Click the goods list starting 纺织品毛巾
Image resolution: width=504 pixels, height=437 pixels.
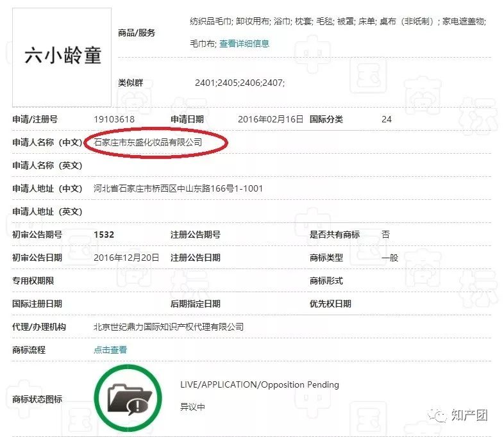pyautogui.click(x=338, y=32)
